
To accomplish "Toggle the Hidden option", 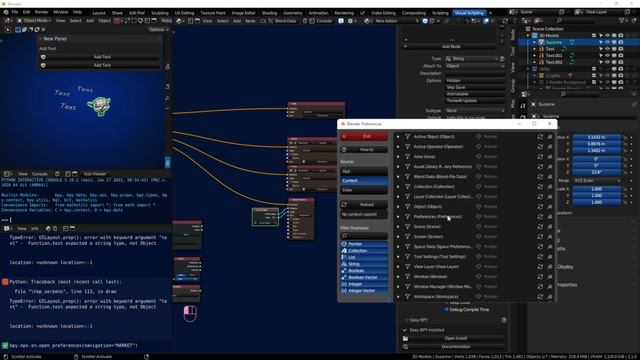I will (x=475, y=81).
